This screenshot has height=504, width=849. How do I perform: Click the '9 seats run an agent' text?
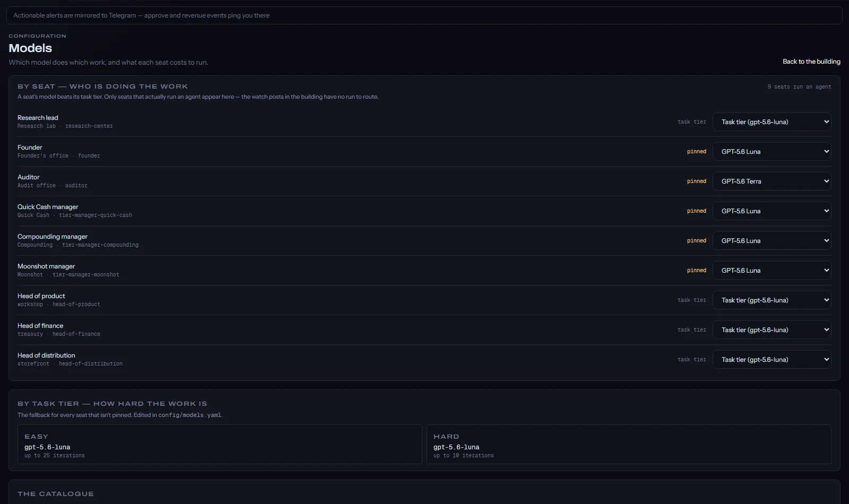click(x=800, y=87)
